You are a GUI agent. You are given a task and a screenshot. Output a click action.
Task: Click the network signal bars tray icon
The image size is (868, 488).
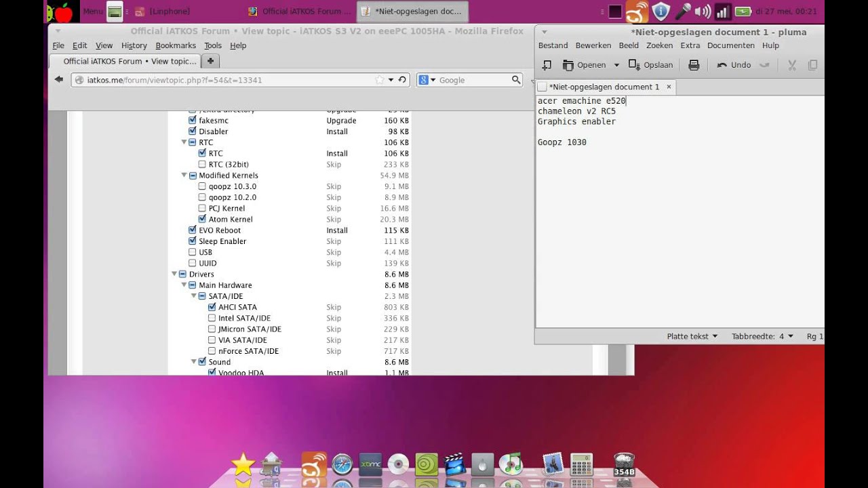click(x=723, y=12)
